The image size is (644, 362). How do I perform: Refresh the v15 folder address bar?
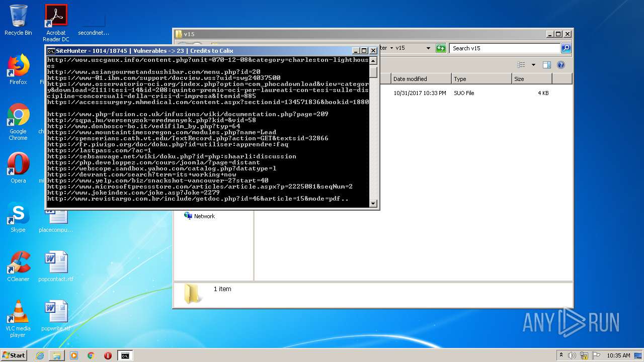(x=441, y=48)
